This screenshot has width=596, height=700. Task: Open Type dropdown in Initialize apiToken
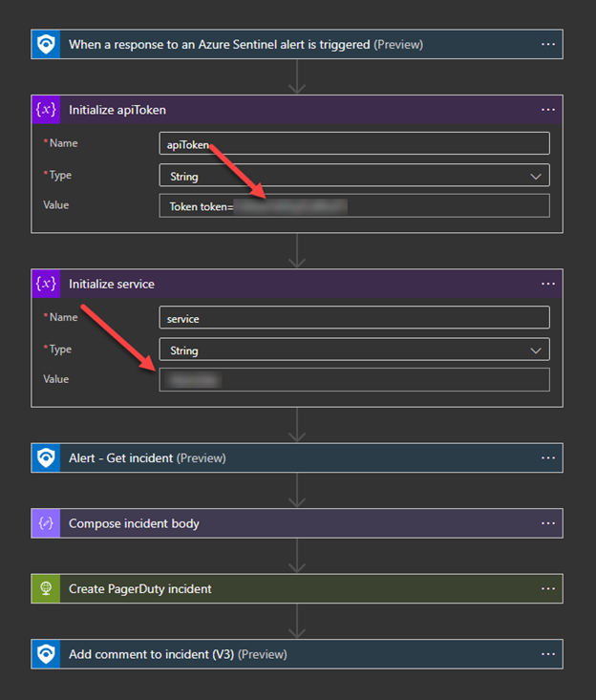(x=354, y=176)
